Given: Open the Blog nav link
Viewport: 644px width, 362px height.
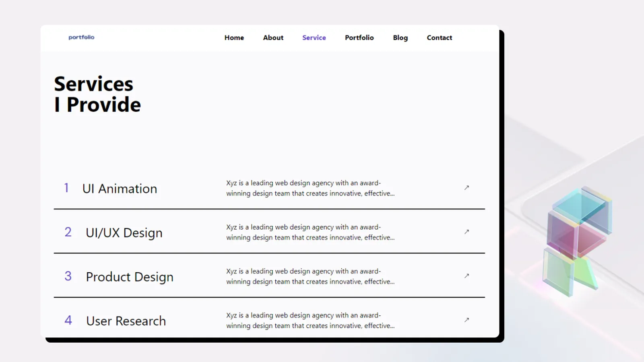Looking at the screenshot, I should (400, 38).
